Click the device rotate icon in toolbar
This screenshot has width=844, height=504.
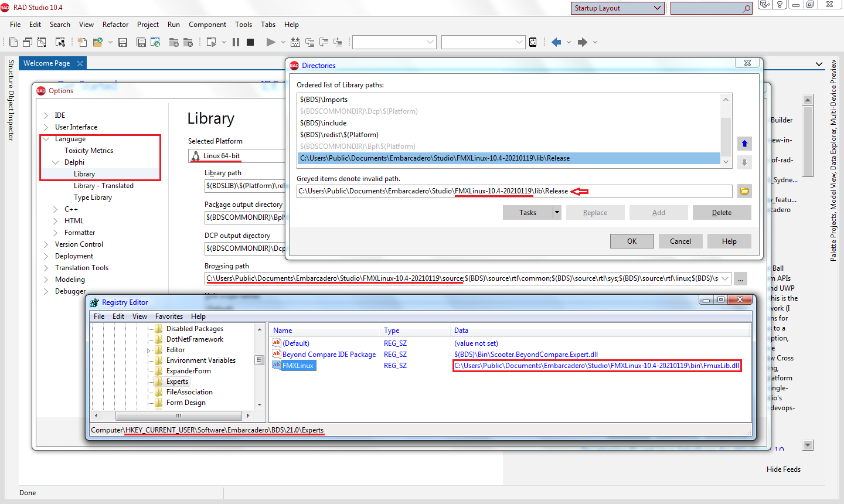[x=533, y=42]
